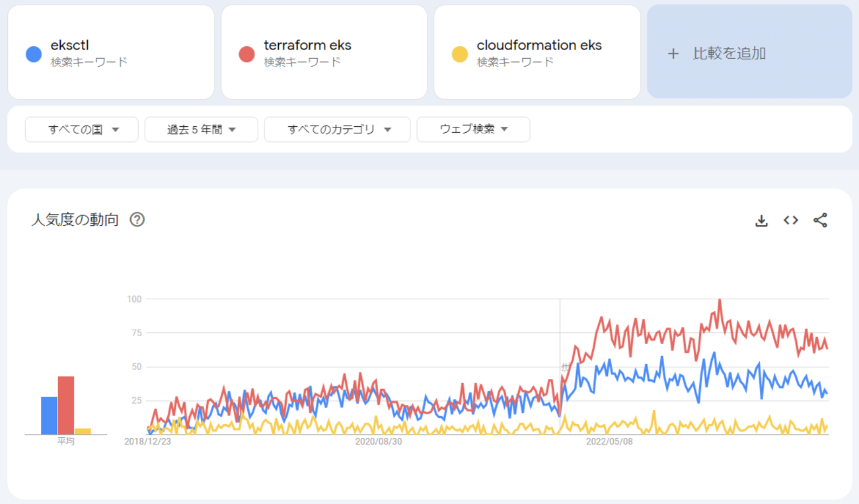This screenshot has height=504, width=859.
Task: Download the interest over time chart data
Action: coord(761,221)
